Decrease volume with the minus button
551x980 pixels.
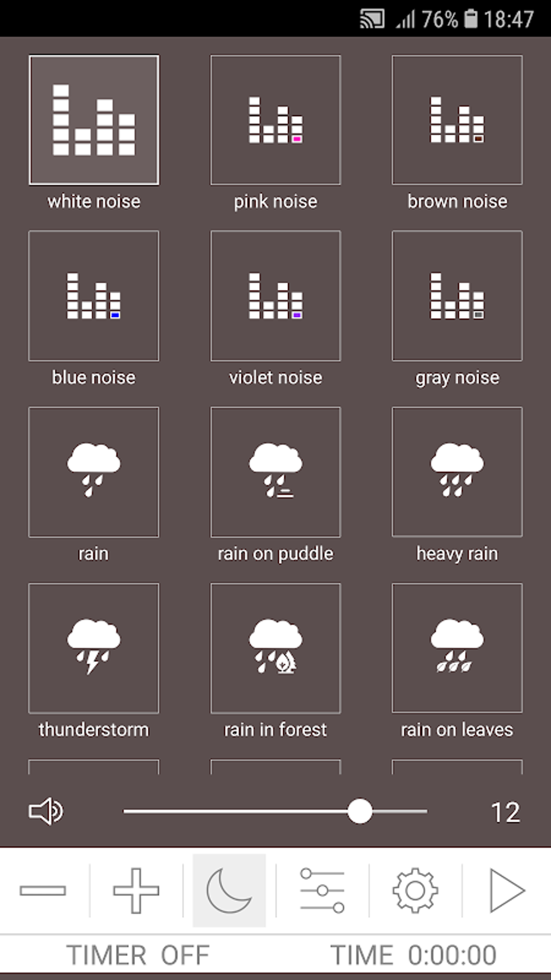(x=43, y=892)
